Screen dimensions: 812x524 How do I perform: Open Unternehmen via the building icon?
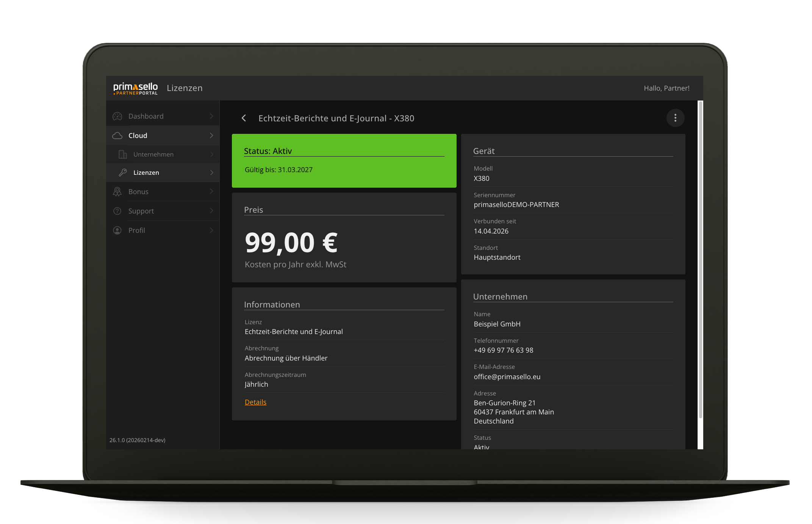pos(122,154)
